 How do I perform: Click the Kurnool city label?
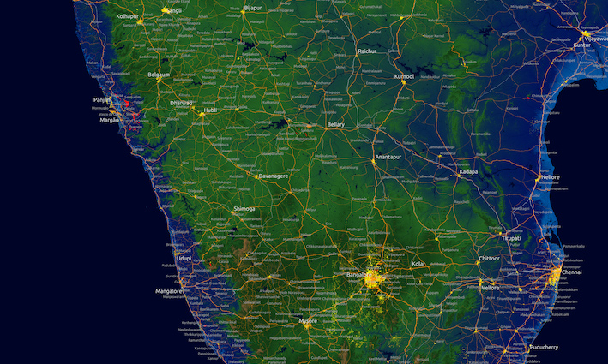[403, 76]
